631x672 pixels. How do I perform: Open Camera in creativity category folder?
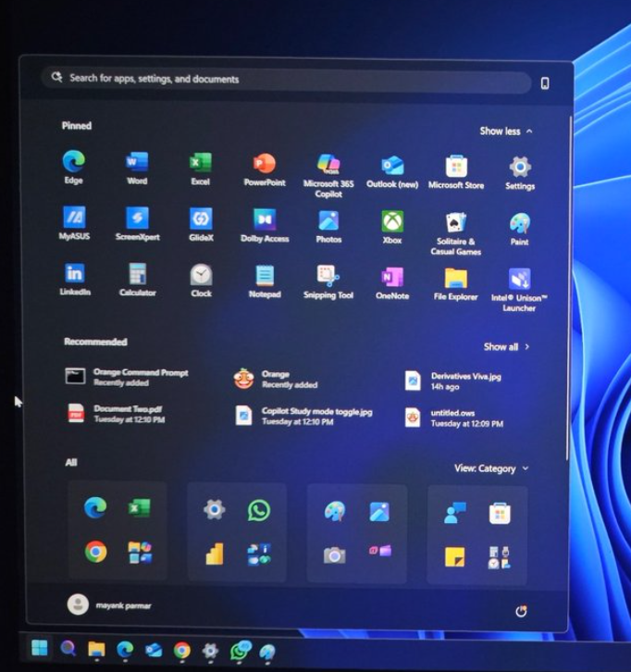[x=335, y=555]
